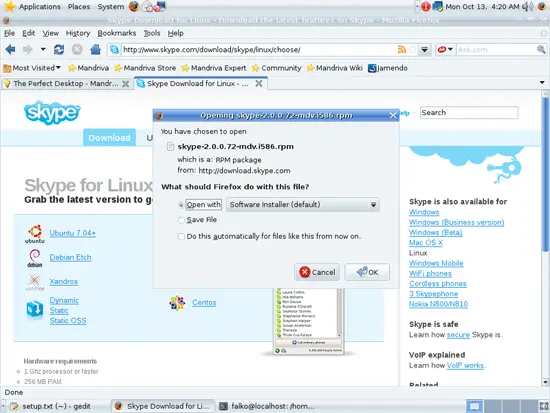Open the Tools menu
Viewport: 550px width, 413px height.
point(152,33)
